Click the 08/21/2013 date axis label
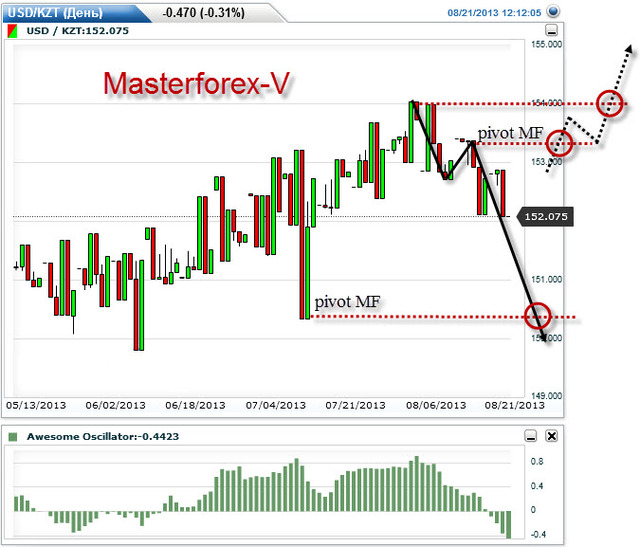This screenshot has height=547, width=640. [x=514, y=405]
